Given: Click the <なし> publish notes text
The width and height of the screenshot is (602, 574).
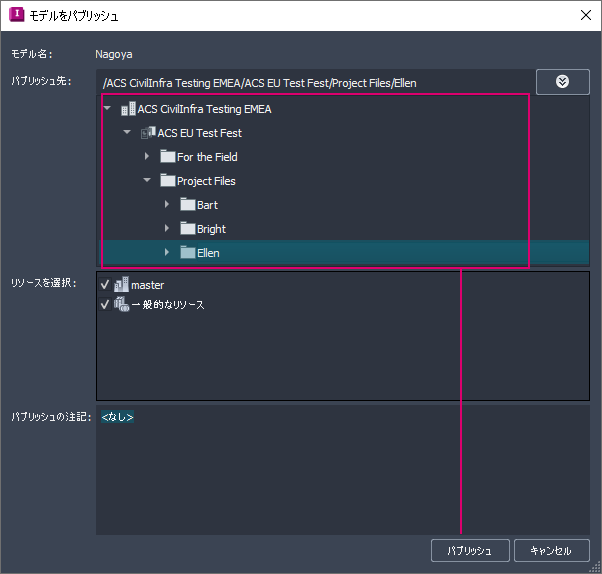Looking at the screenshot, I should point(117,417).
